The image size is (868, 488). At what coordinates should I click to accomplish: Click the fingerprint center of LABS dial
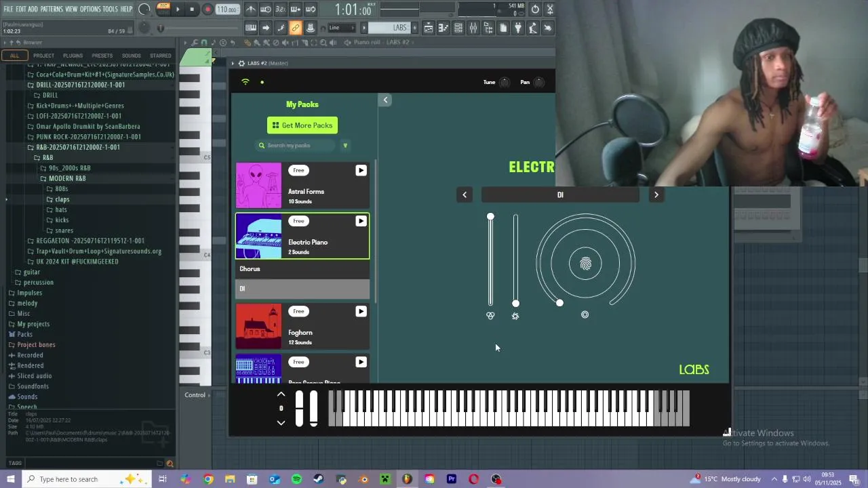(585, 264)
